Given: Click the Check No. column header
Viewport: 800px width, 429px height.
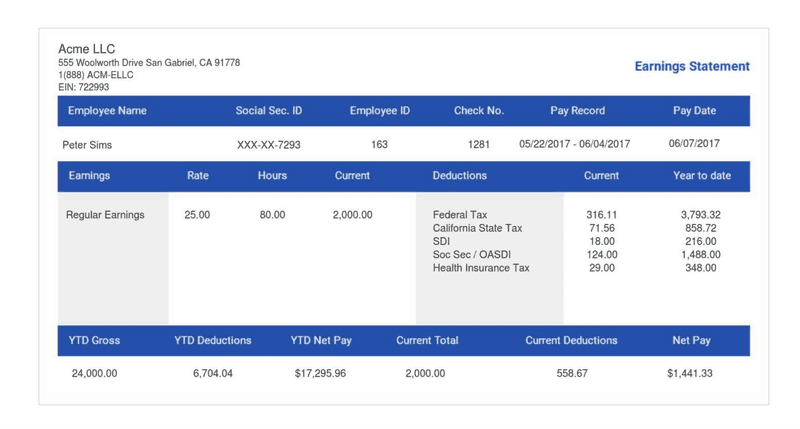Looking at the screenshot, I should [x=479, y=111].
